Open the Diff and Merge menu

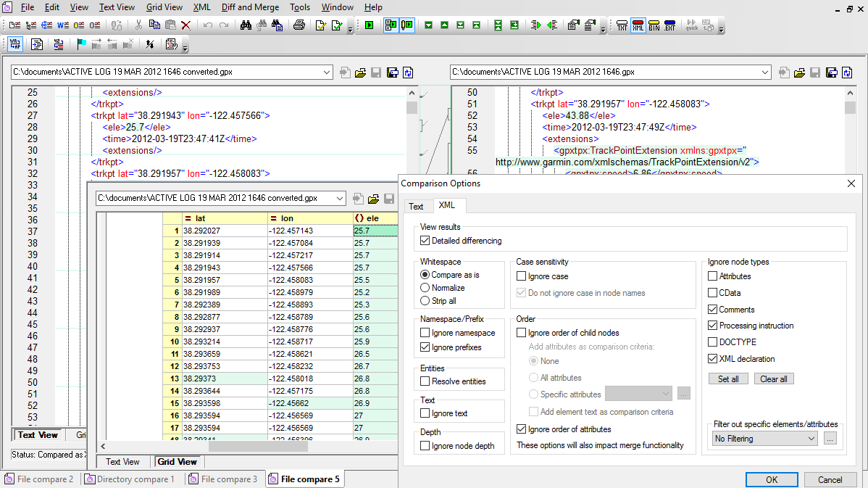point(250,7)
